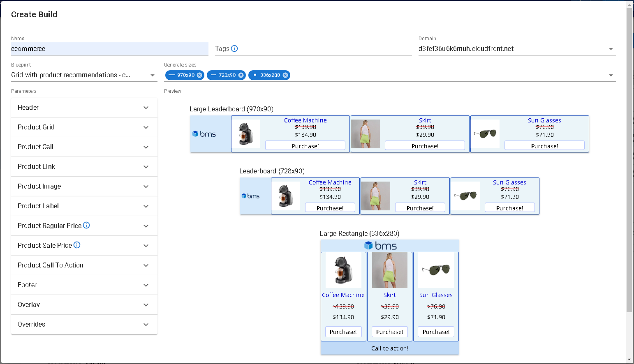Click Purchase button under Coffee Machine in Large Rectangle
The height and width of the screenshot is (364, 634).
(343, 332)
